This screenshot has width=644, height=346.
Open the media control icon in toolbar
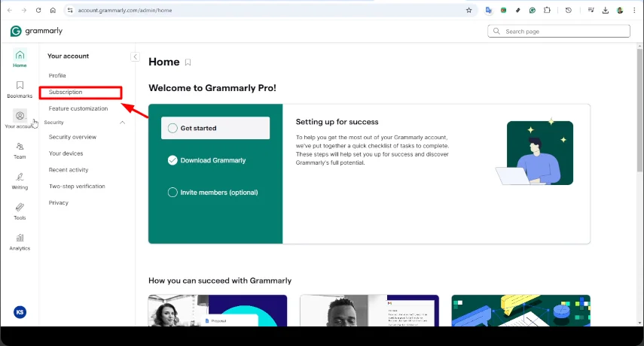coord(591,11)
